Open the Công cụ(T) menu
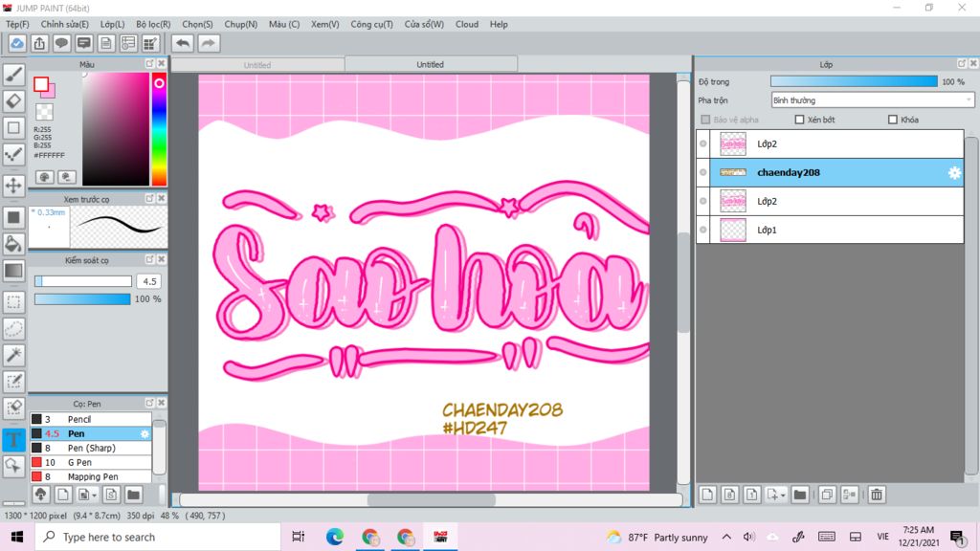 (372, 24)
